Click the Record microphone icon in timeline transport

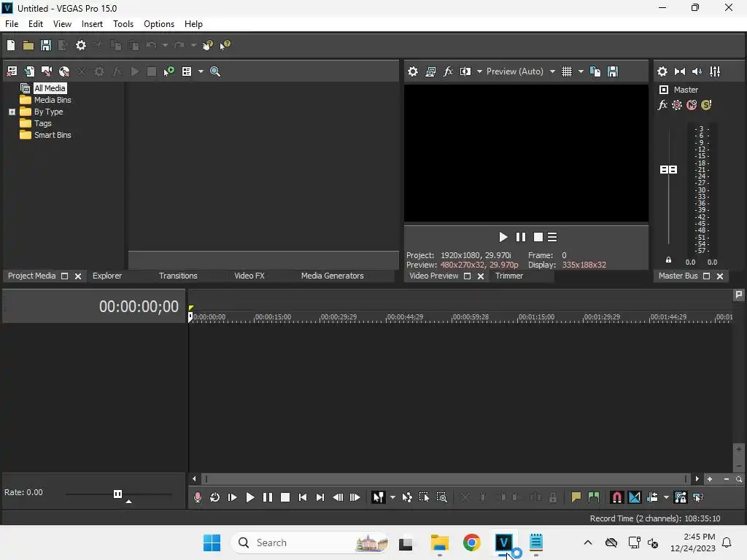[197, 497]
